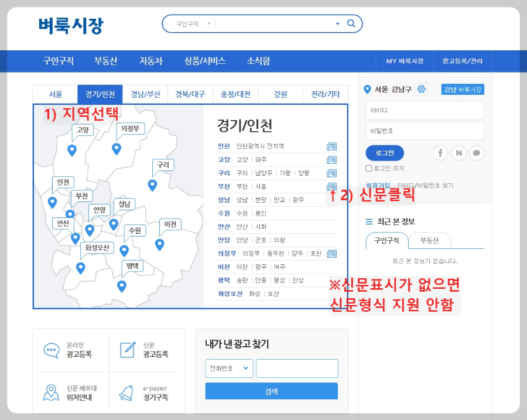
Task: Click the Facebook login icon
Action: coord(440,153)
